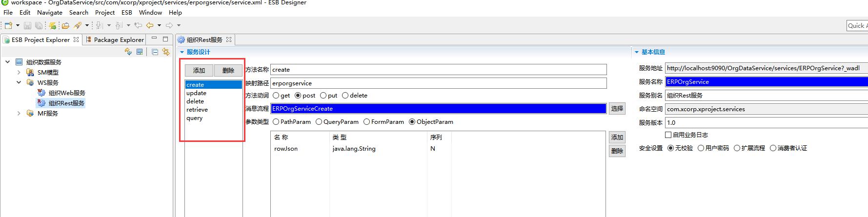The height and width of the screenshot is (217, 868).
Task: Click the Link with Editor icon
Action: click(x=166, y=52)
